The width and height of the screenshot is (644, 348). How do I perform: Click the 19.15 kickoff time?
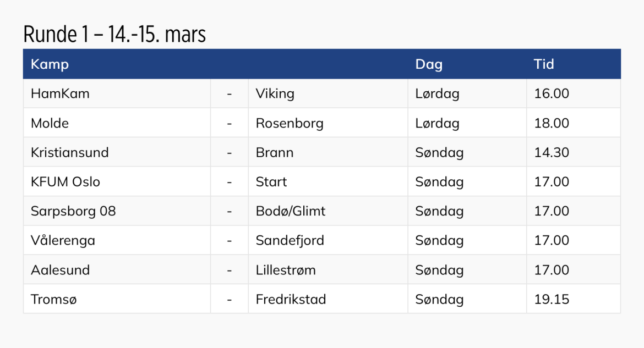[552, 299]
